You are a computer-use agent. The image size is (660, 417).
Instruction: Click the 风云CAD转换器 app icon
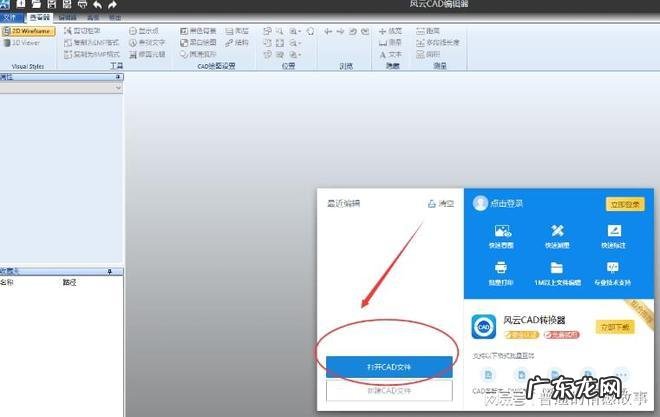coord(484,327)
